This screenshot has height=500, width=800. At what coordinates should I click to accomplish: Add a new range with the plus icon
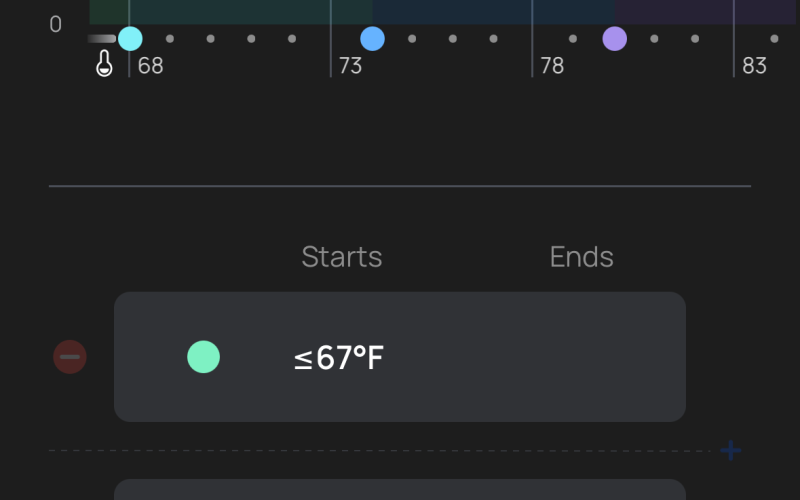[731, 451]
